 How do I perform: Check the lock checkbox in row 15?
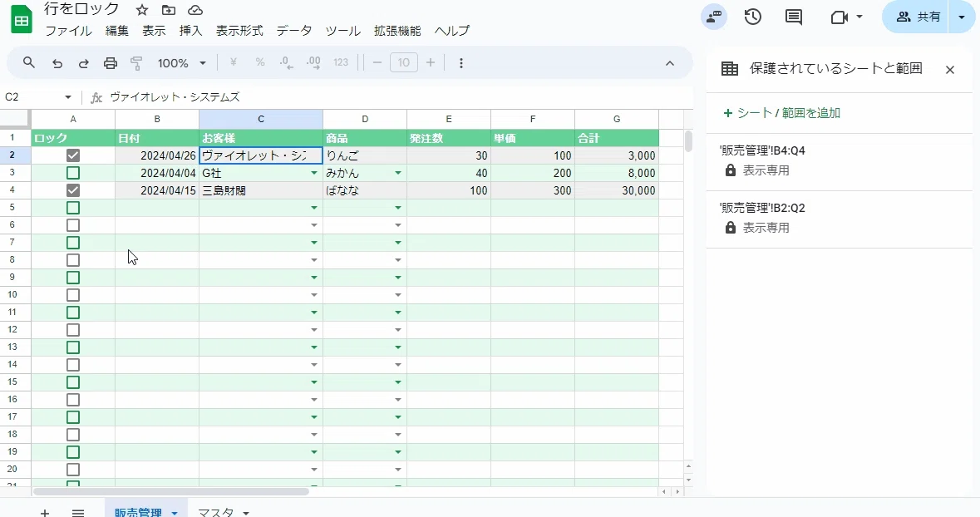coord(73,382)
